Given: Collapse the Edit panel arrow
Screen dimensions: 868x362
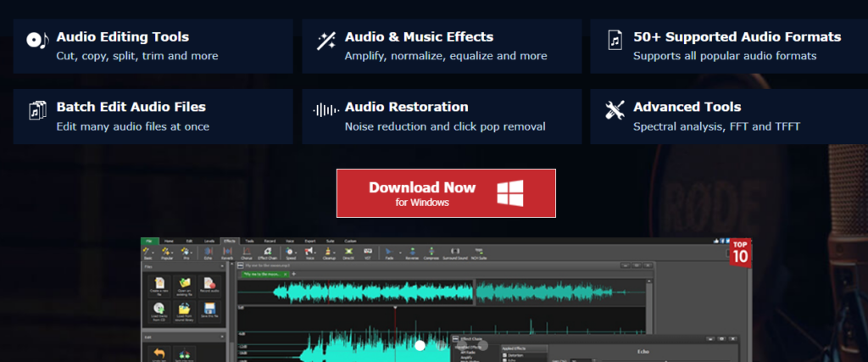Looking at the screenshot, I should (222, 337).
